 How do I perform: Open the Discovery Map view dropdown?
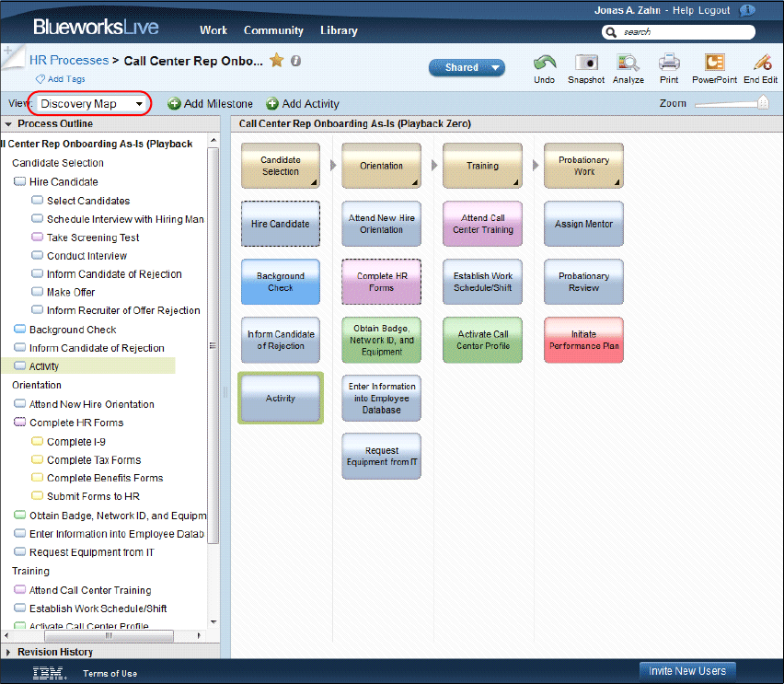[91, 104]
